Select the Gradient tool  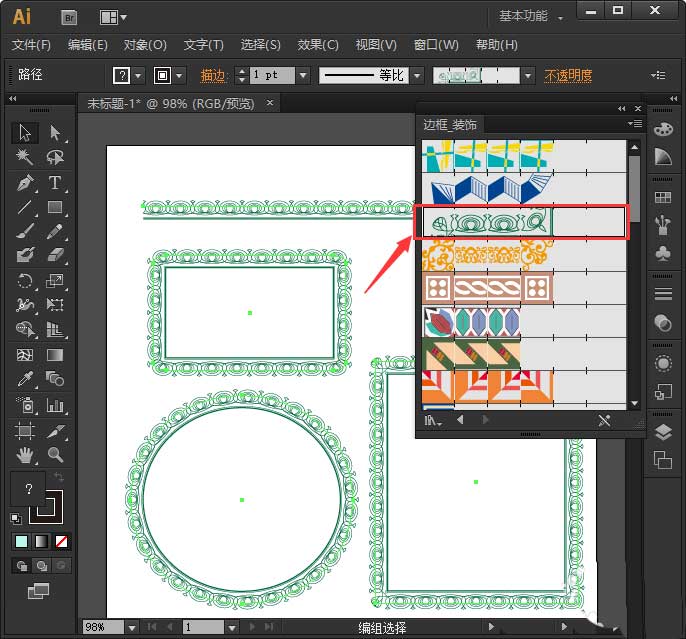[55, 355]
